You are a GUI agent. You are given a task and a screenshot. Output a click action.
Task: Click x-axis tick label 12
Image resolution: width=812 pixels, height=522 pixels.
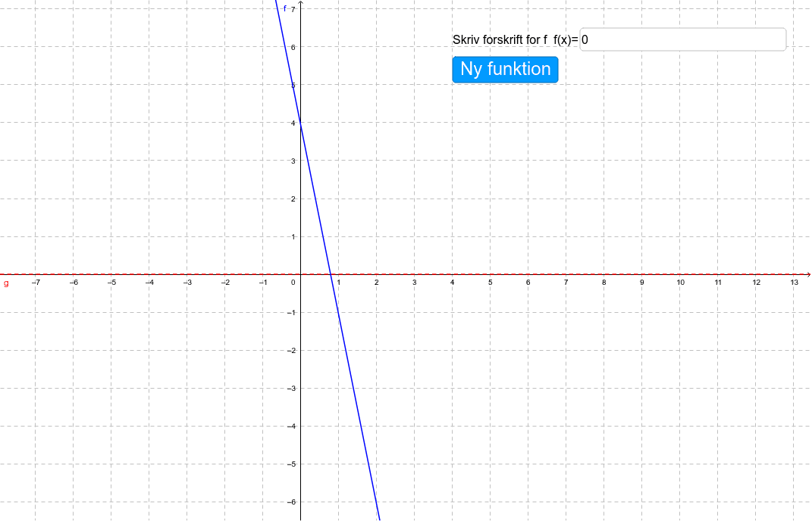756,283
